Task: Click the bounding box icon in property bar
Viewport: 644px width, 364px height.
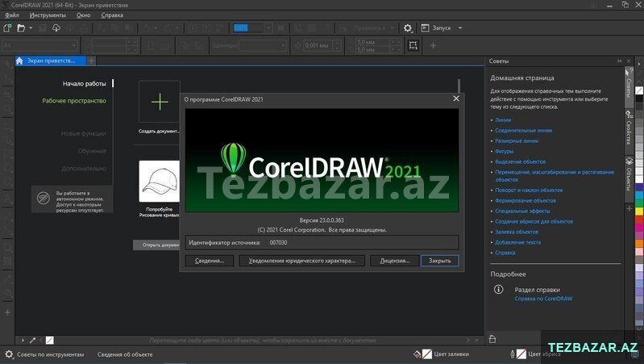Action: point(413,45)
